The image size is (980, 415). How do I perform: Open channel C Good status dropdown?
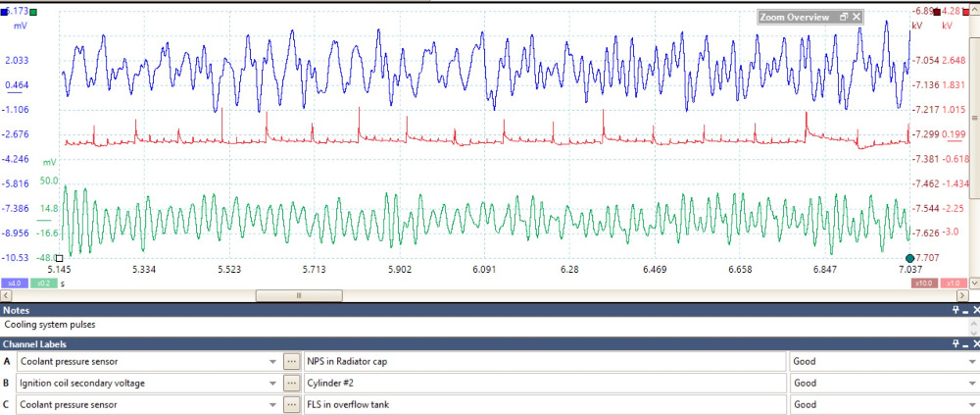[x=970, y=405]
